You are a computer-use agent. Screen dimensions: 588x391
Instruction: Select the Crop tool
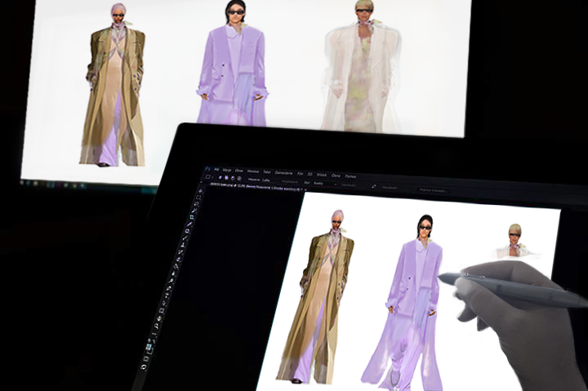coord(192,217)
